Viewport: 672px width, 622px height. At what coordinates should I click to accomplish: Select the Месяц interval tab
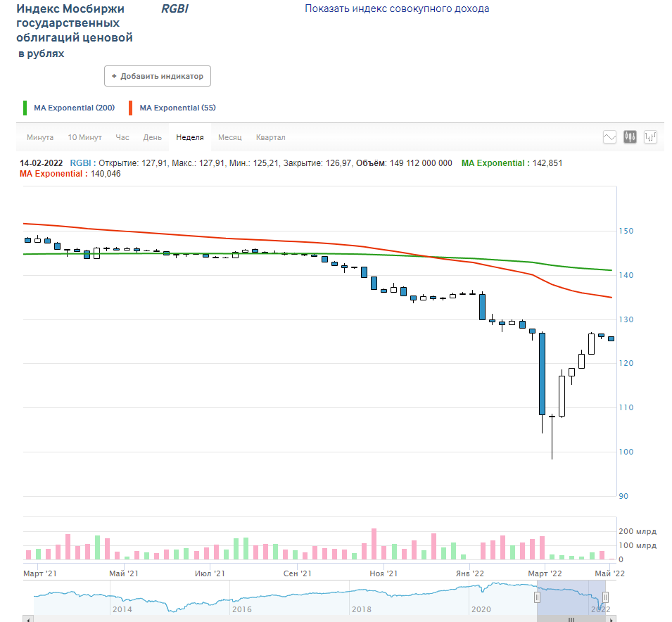(x=229, y=137)
